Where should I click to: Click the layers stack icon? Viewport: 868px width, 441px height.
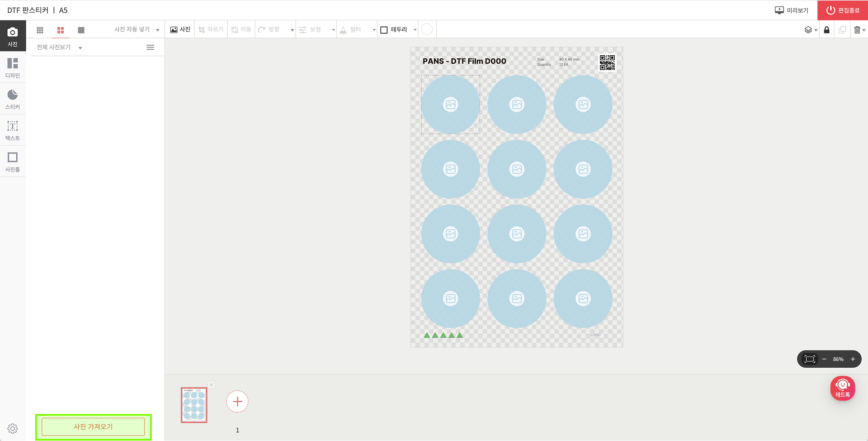coord(808,30)
